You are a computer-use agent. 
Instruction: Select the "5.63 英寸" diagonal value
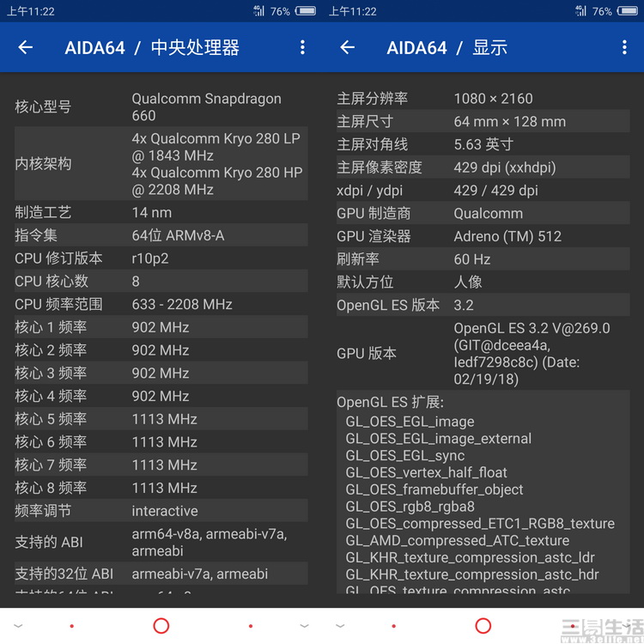tap(483, 144)
